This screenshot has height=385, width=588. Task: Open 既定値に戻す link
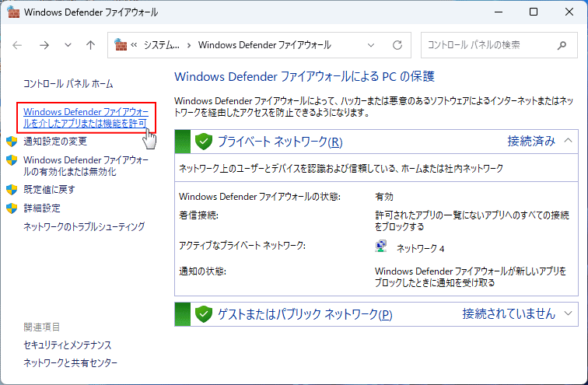(49, 189)
